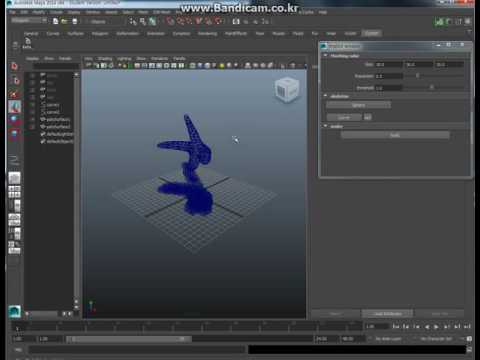Viewport: 480px width, 360px height.
Task: Collapse second section in floating window
Action: [326, 96]
